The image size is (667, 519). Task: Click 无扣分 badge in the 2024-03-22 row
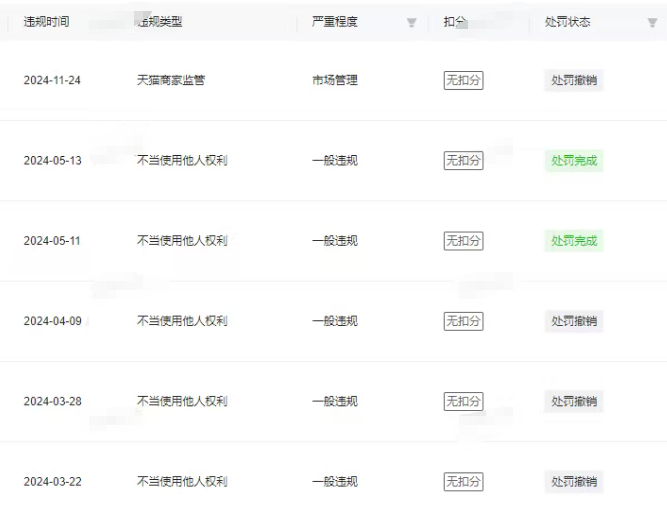point(463,482)
